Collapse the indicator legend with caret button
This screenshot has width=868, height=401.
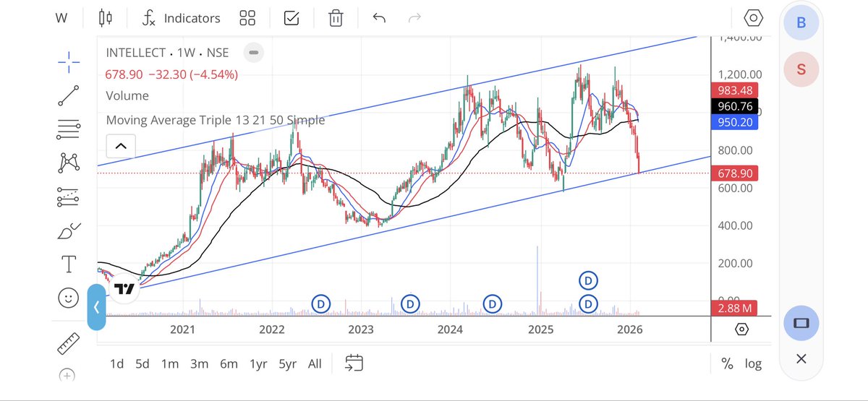[x=120, y=146]
